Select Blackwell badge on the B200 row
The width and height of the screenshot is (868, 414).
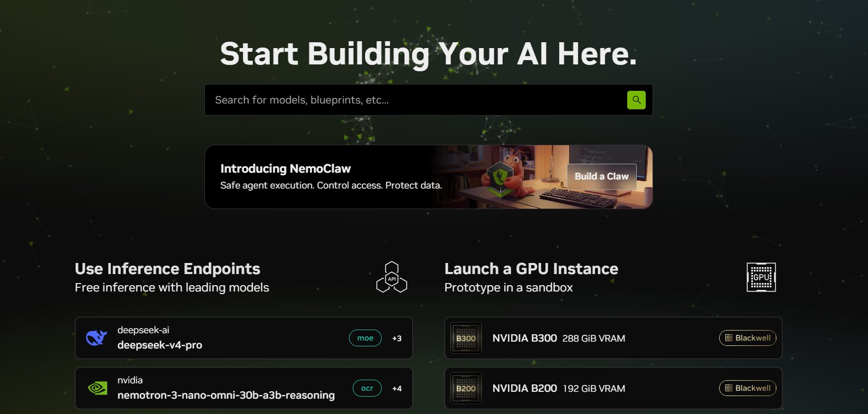pyautogui.click(x=748, y=388)
